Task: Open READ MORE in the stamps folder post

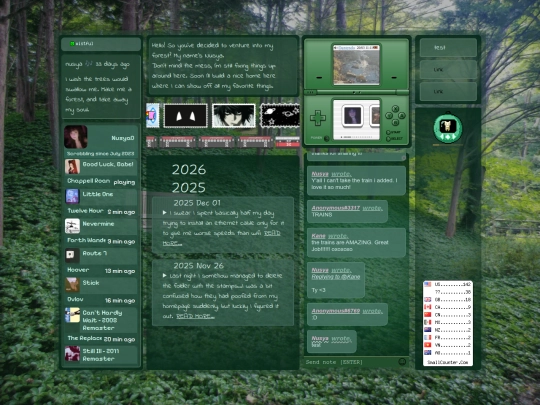Action: tap(195, 316)
